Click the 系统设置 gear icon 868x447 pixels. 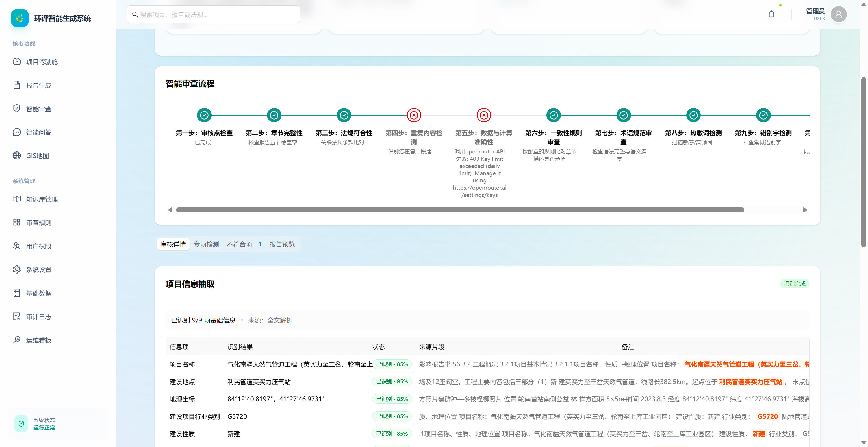tap(17, 270)
